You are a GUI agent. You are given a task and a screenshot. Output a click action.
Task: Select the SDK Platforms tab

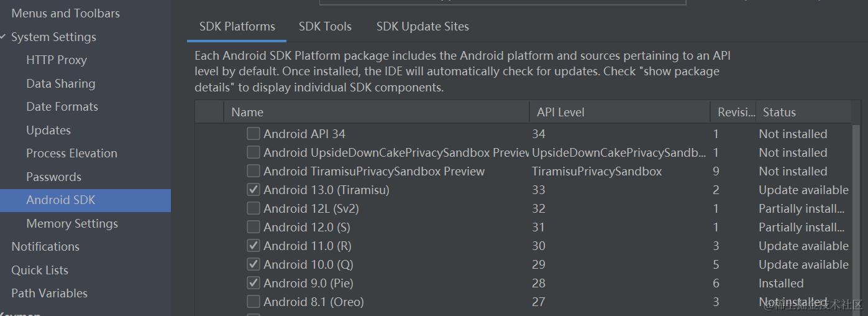237,27
